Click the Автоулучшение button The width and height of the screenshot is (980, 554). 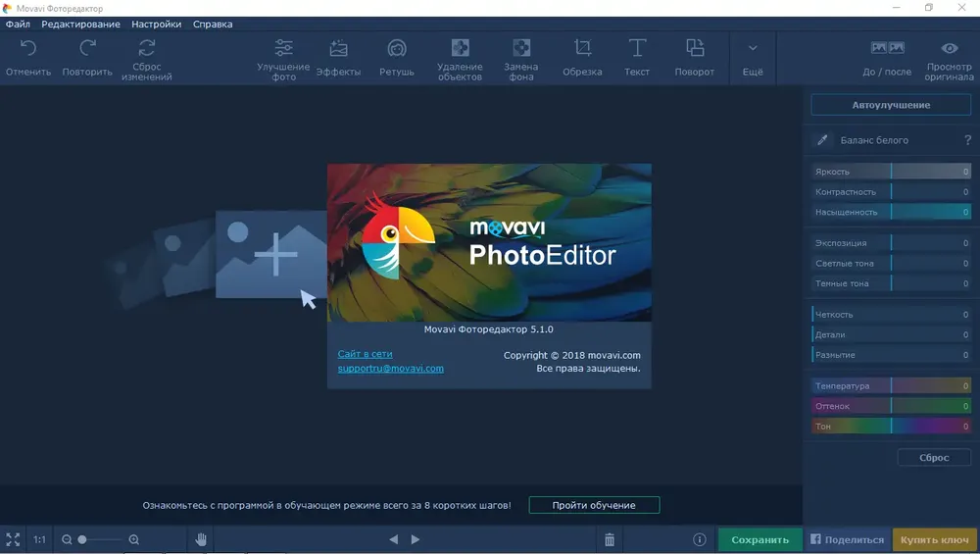(891, 105)
